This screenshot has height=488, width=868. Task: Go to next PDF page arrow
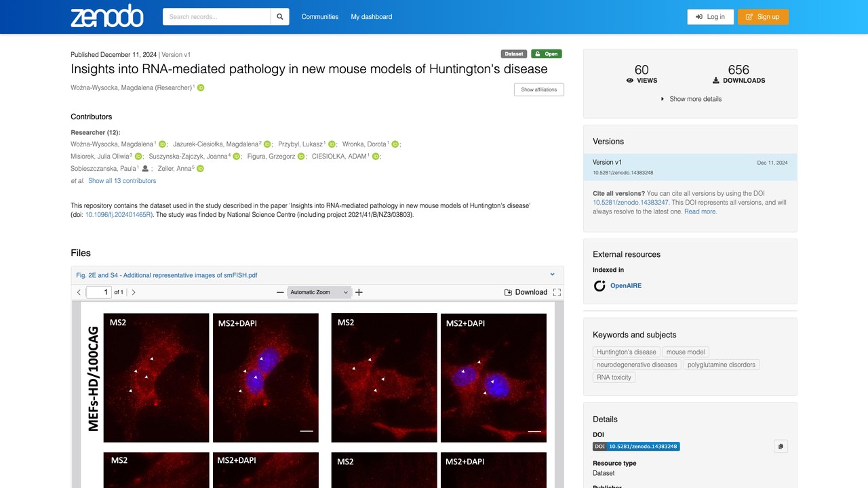134,292
